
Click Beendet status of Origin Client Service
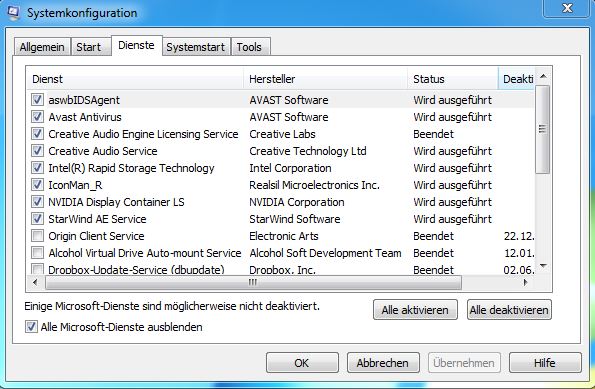pos(433,236)
